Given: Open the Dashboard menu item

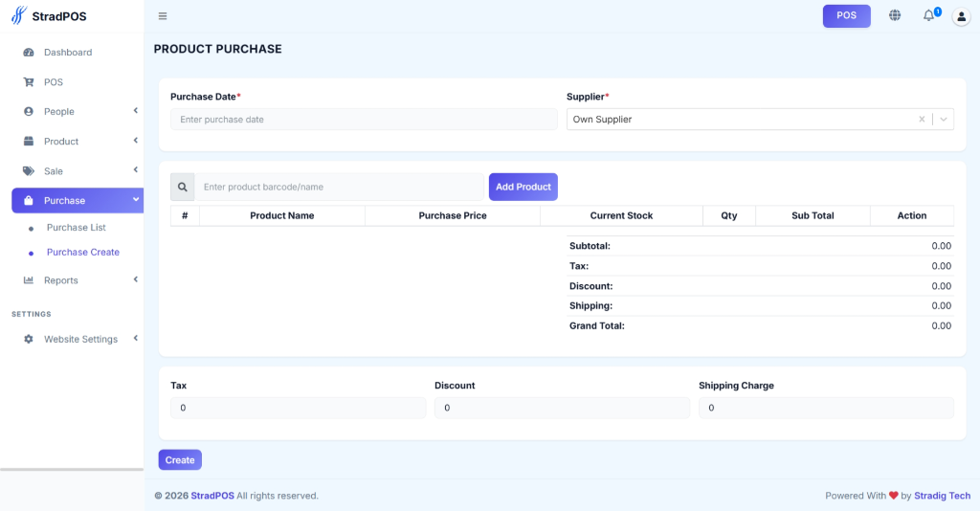Looking at the screenshot, I should point(78,53).
